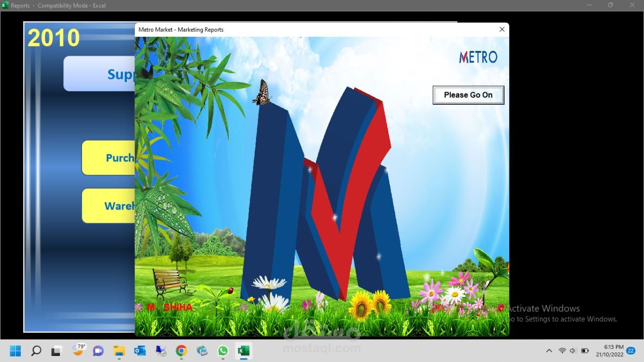This screenshot has height=362, width=644.
Task: Click the Wareh button in background sheet
Action: (108, 206)
